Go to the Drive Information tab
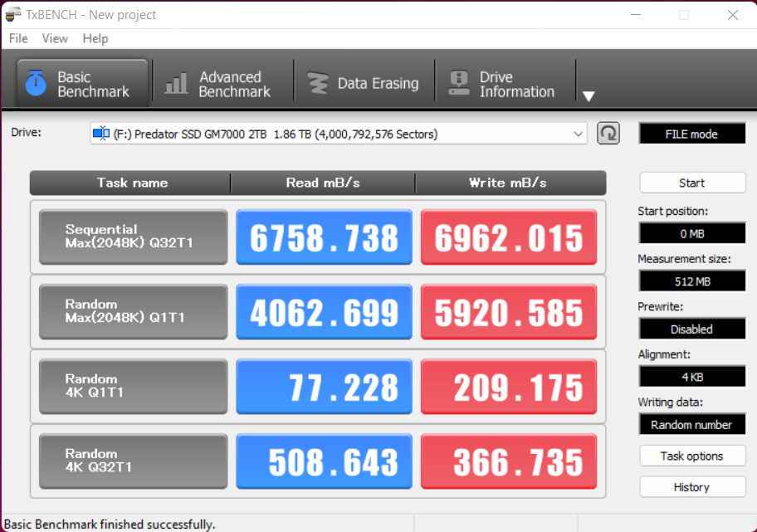This screenshot has width=757, height=532. point(502,84)
